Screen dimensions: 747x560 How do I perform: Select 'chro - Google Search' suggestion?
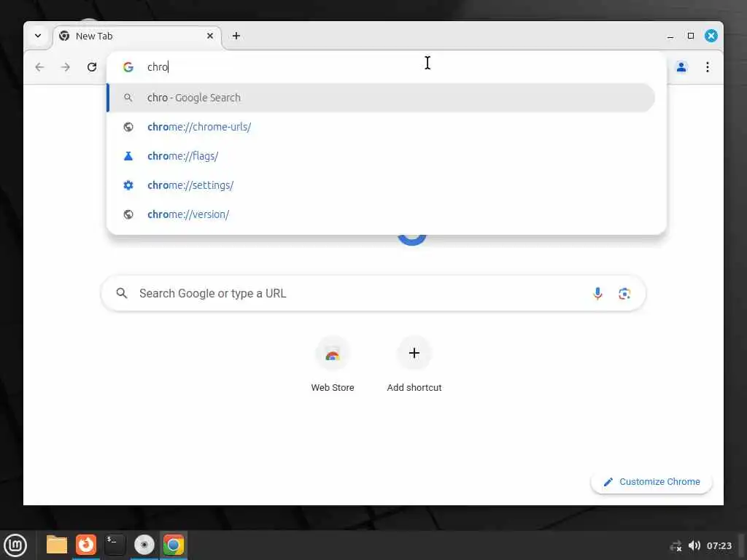coord(381,98)
